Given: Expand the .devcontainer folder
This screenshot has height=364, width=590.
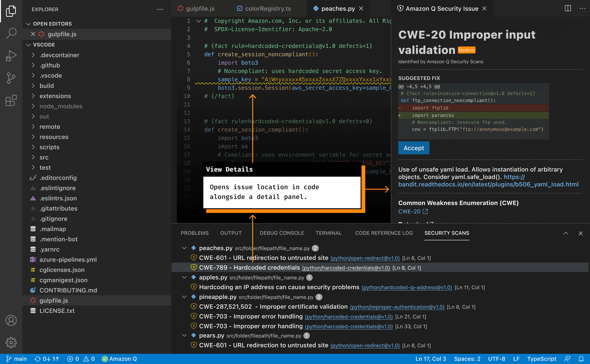Looking at the screenshot, I should coord(33,55).
